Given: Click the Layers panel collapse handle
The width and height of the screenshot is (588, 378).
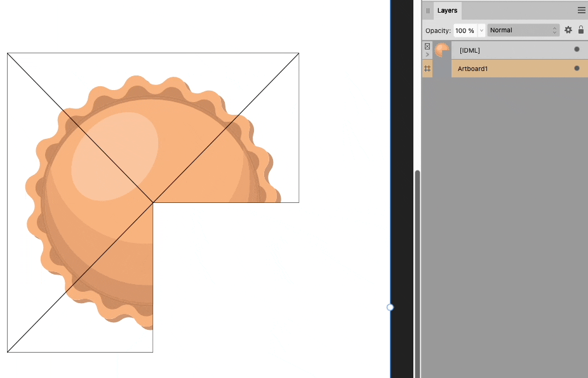Looking at the screenshot, I should [x=428, y=11].
